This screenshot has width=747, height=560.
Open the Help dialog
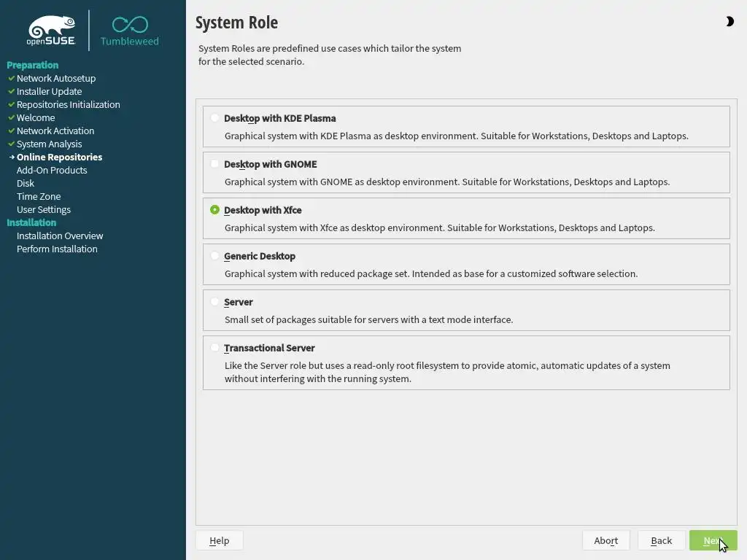pos(219,540)
